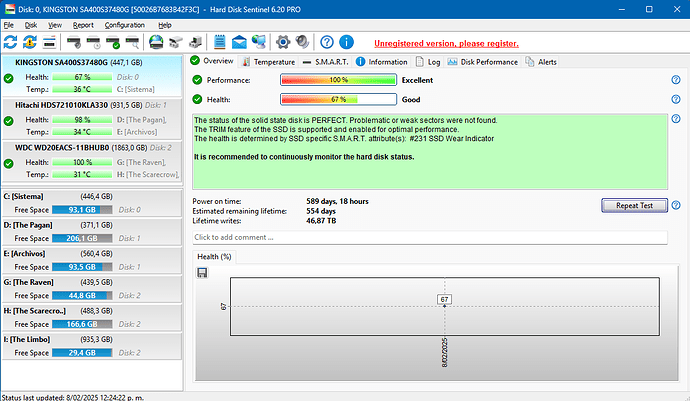This screenshot has height=401, width=690.
Task: Click the green status check of Hitachi disk
Action: tap(8, 121)
